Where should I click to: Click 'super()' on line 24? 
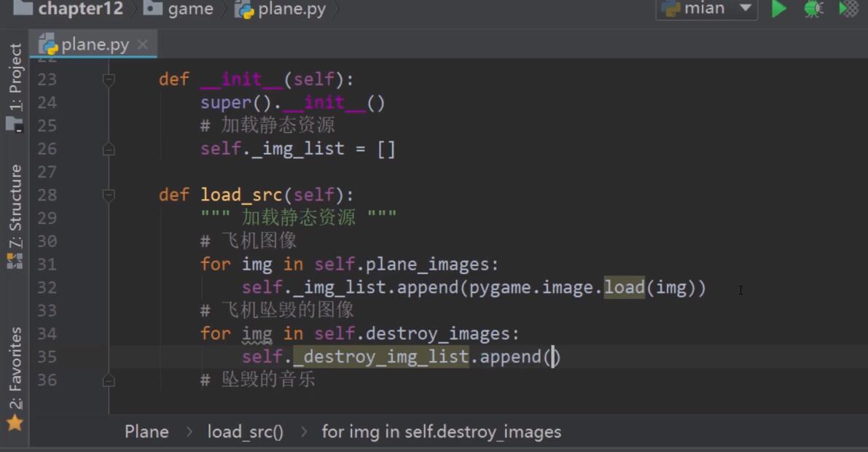pos(236,103)
